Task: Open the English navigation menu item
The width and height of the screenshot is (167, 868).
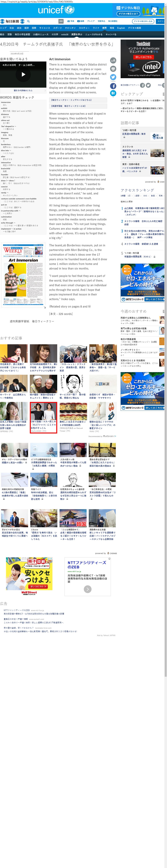Action: (x=121, y=28)
